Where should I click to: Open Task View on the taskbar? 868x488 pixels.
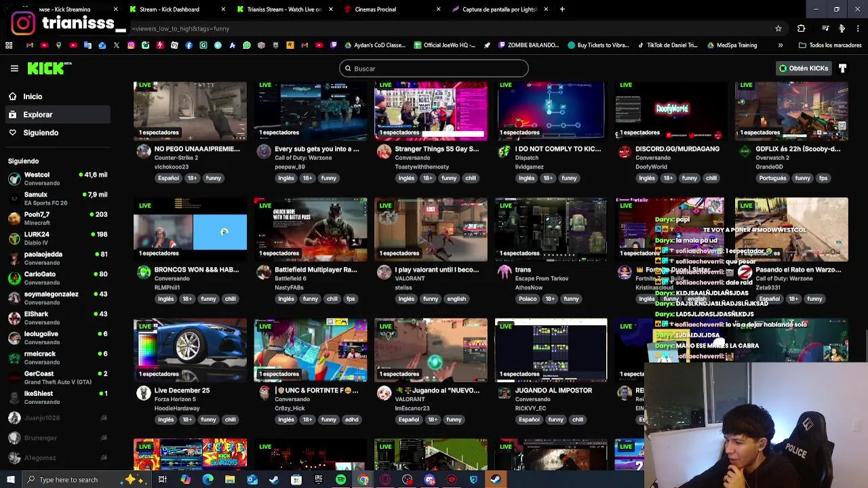(163, 480)
